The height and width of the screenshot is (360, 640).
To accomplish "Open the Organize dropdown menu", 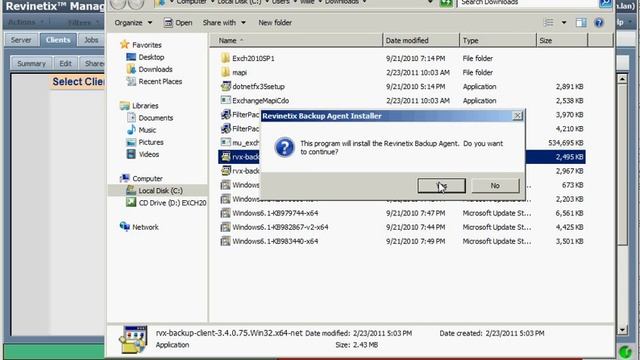I will pyautogui.click(x=133, y=22).
